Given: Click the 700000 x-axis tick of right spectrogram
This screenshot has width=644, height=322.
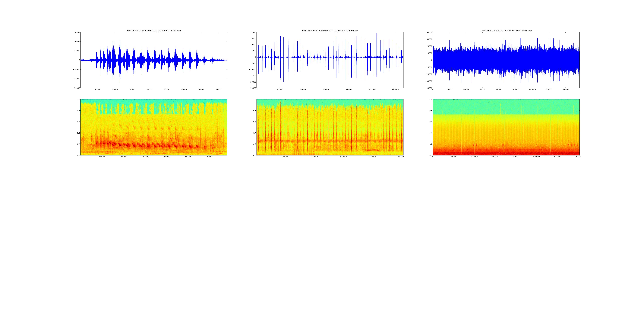Looking at the screenshot, I should (578, 157).
